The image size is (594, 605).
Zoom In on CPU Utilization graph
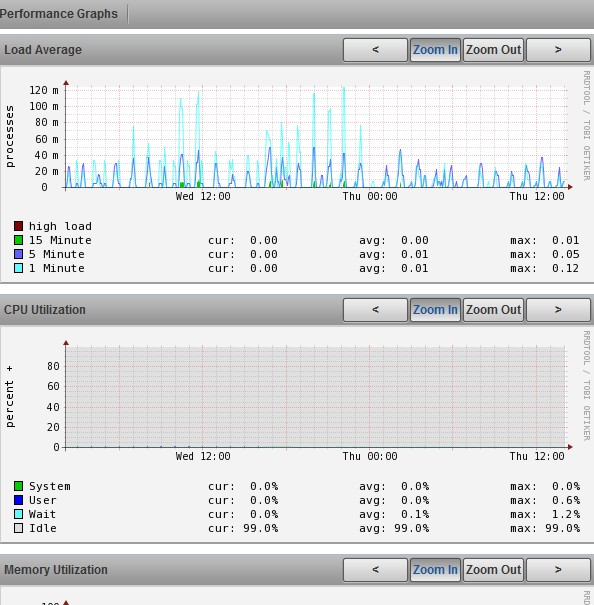435,310
